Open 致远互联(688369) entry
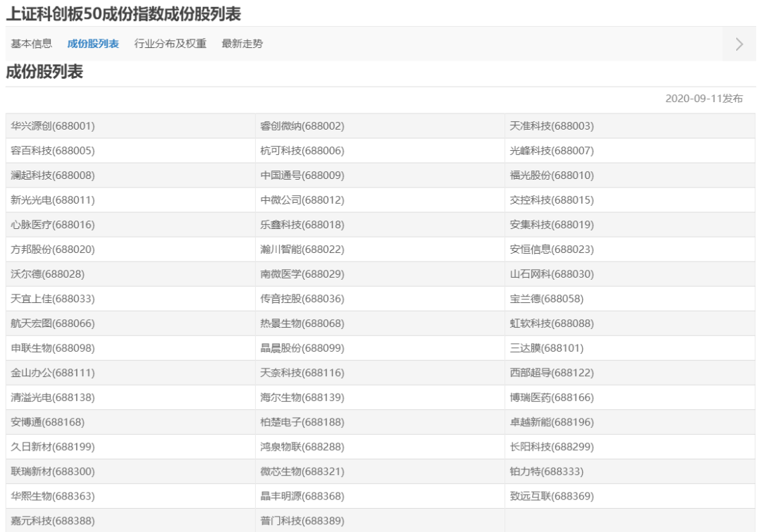The height and width of the screenshot is (532, 761). point(552,497)
